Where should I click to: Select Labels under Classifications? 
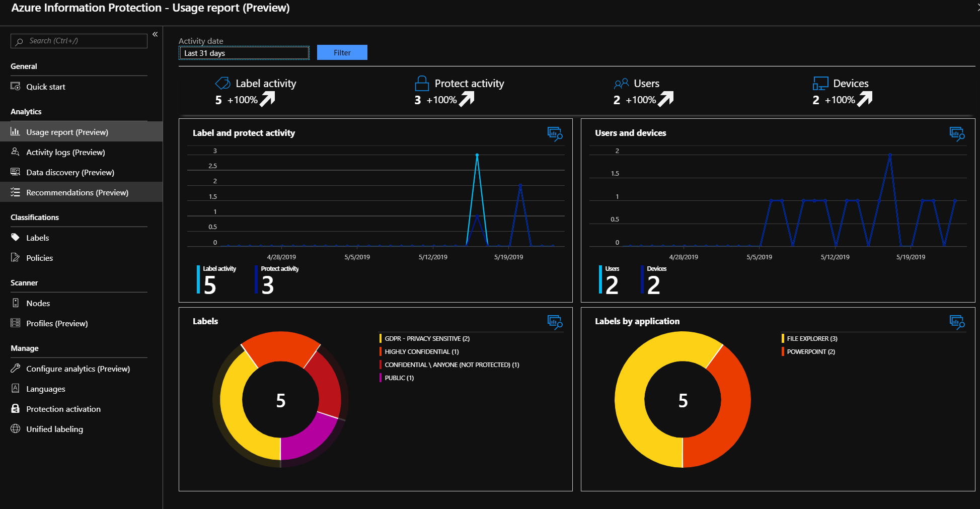[37, 238]
